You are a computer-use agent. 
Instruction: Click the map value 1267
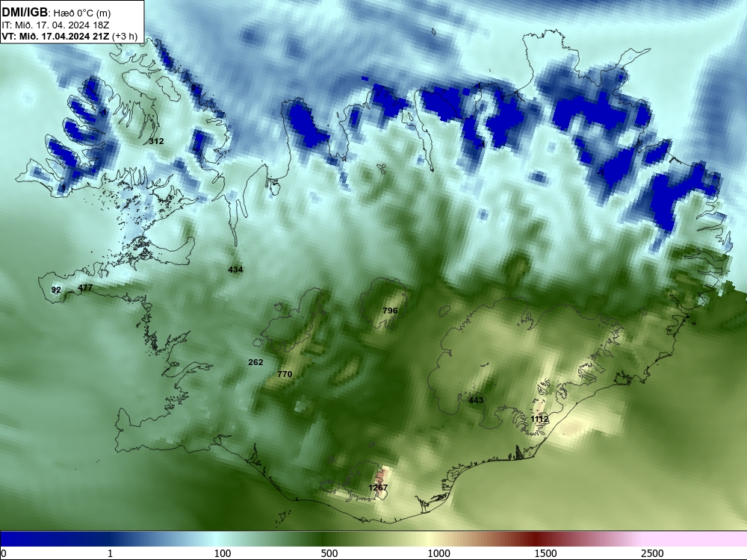click(378, 488)
